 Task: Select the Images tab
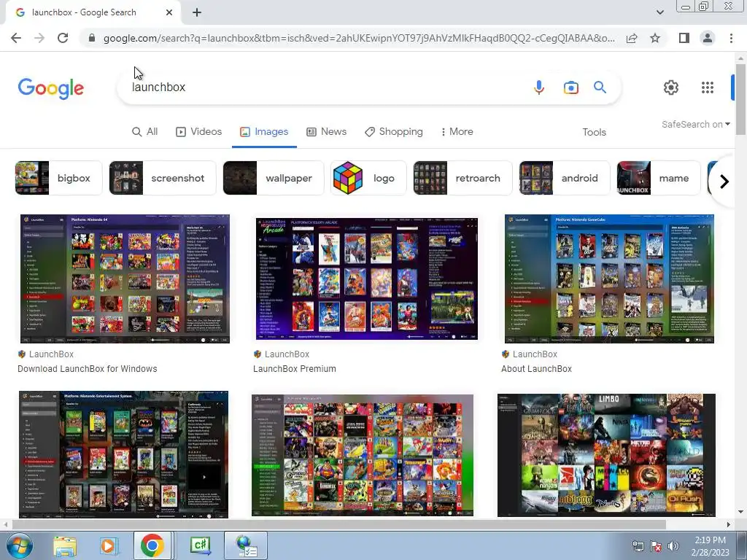[264, 132]
